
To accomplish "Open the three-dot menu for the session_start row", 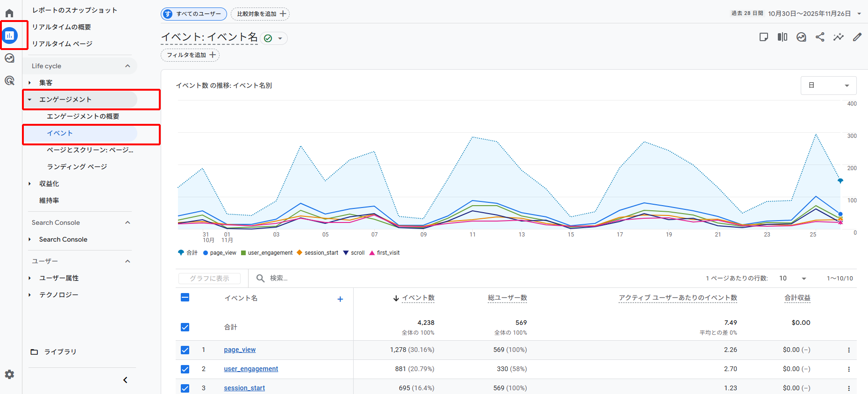I will coord(849,388).
